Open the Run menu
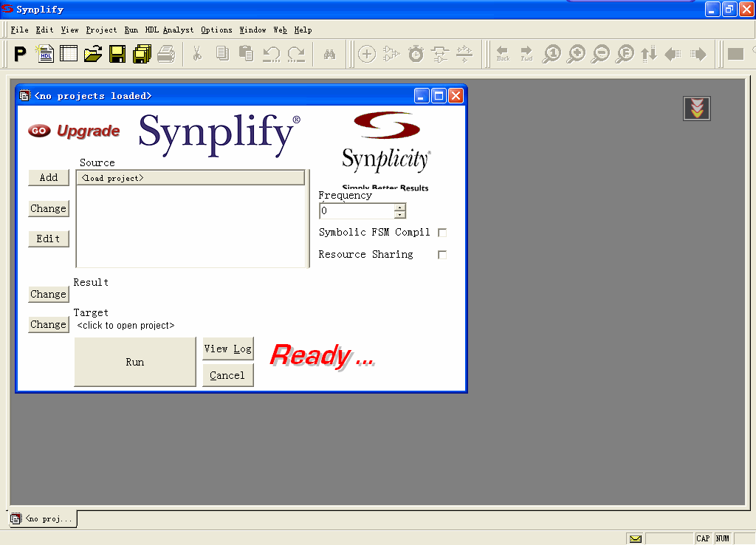 (x=131, y=30)
